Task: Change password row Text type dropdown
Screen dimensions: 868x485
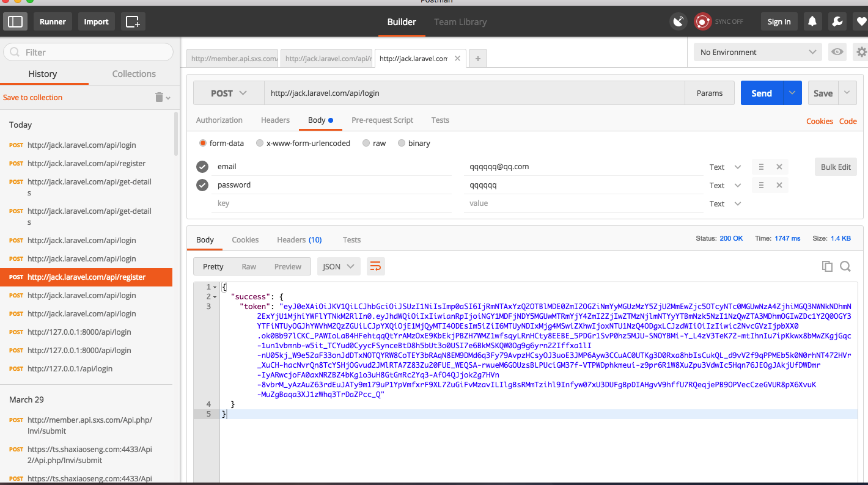Action: tap(725, 185)
